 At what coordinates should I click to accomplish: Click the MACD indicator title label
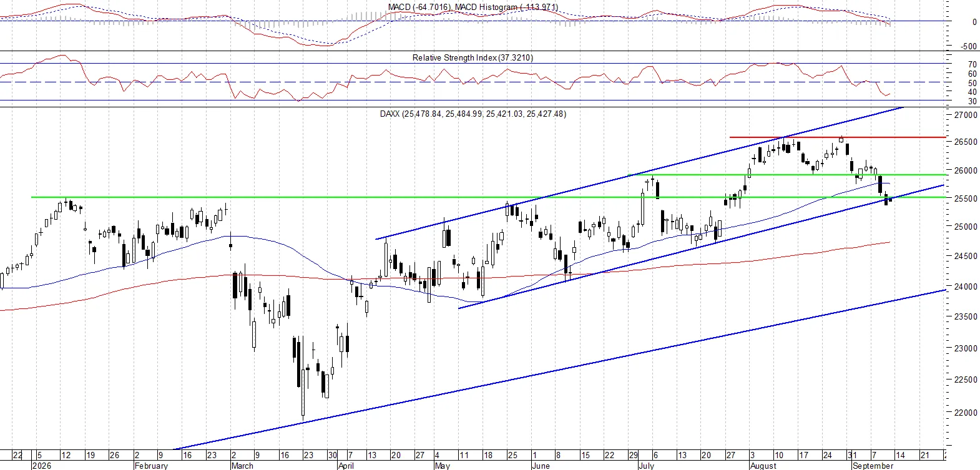click(x=473, y=7)
